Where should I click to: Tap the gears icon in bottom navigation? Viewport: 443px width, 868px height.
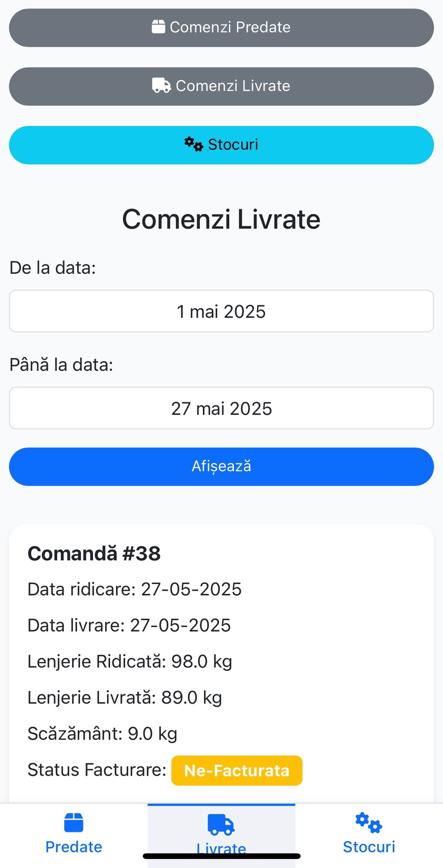point(368,823)
